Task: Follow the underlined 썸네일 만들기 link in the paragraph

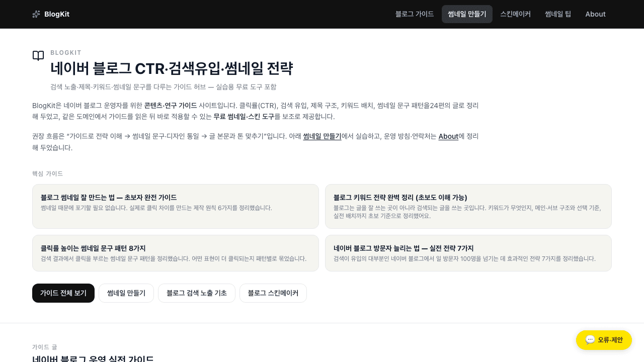Action: click(x=322, y=136)
